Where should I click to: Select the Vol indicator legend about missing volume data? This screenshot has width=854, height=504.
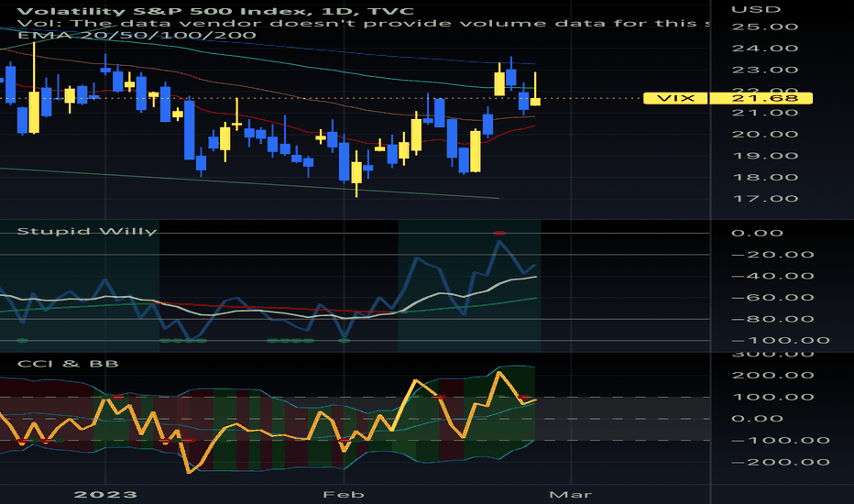(x=363, y=24)
